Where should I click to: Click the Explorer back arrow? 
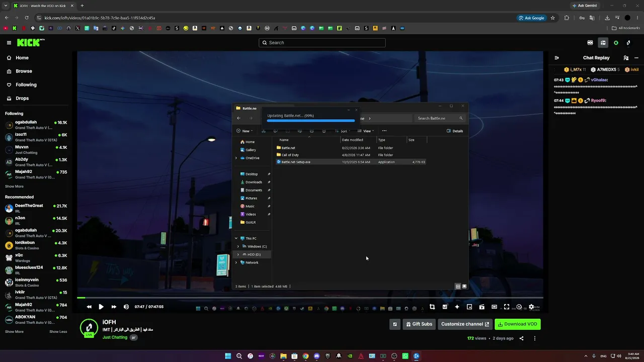point(239,118)
